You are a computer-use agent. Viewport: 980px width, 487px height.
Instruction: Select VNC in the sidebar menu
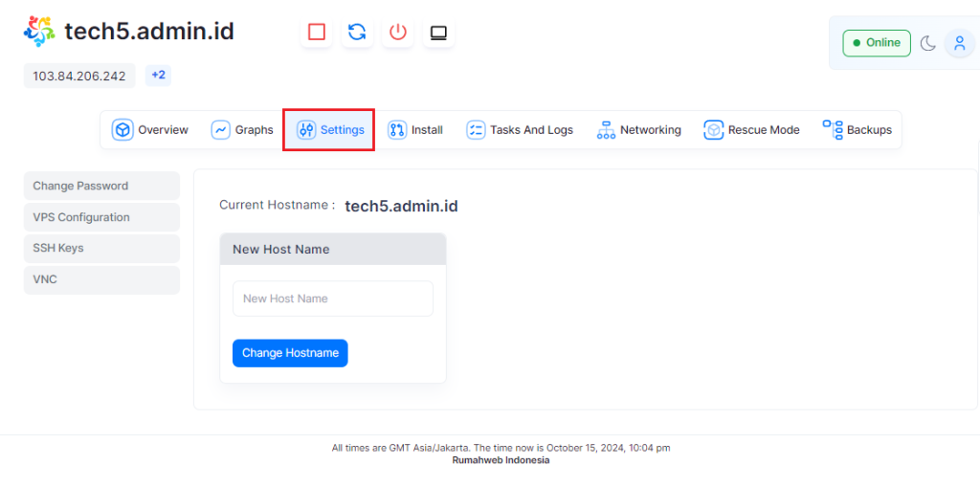101,279
